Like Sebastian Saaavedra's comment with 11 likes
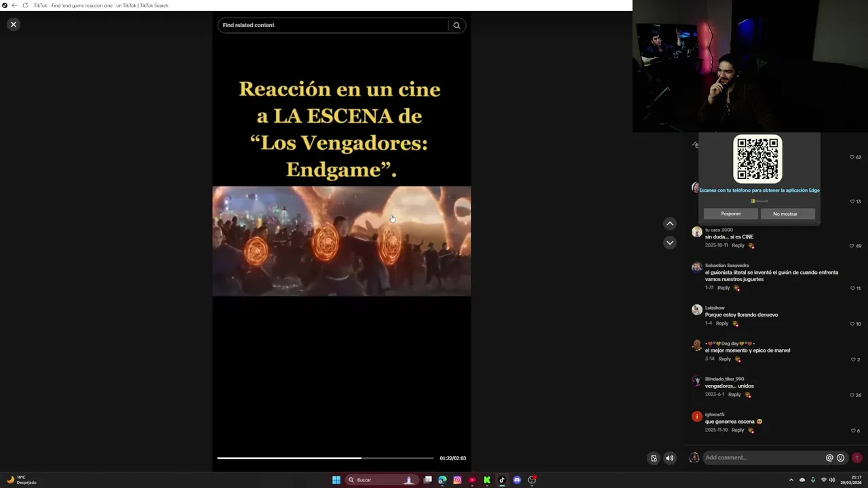This screenshot has height=488, width=868. pyautogui.click(x=852, y=288)
